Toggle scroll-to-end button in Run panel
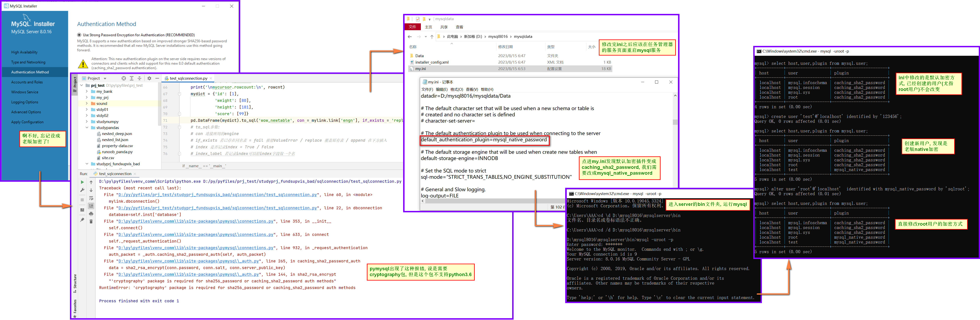Screen dimensions: 980x320 pos(91,206)
